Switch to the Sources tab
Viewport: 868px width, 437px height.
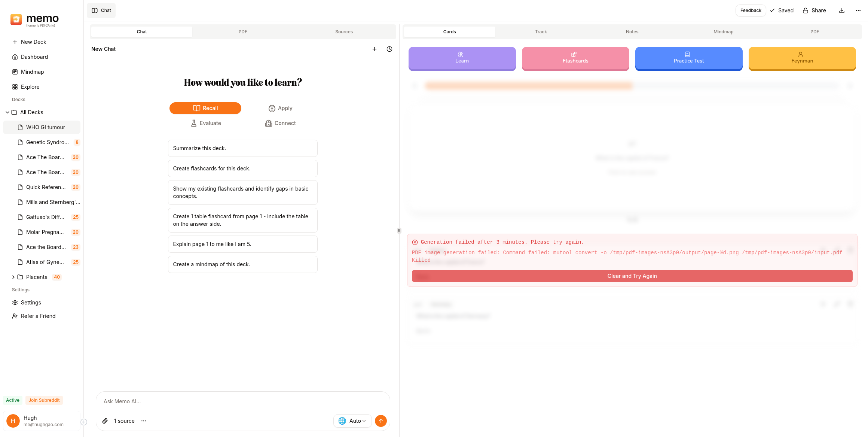point(344,32)
